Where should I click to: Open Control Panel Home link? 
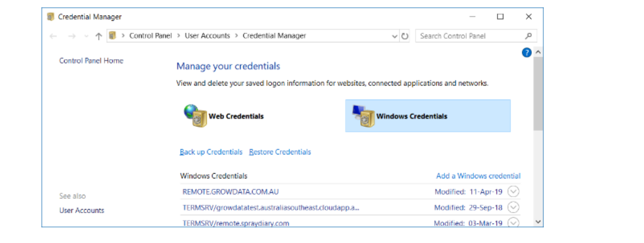pos(91,61)
